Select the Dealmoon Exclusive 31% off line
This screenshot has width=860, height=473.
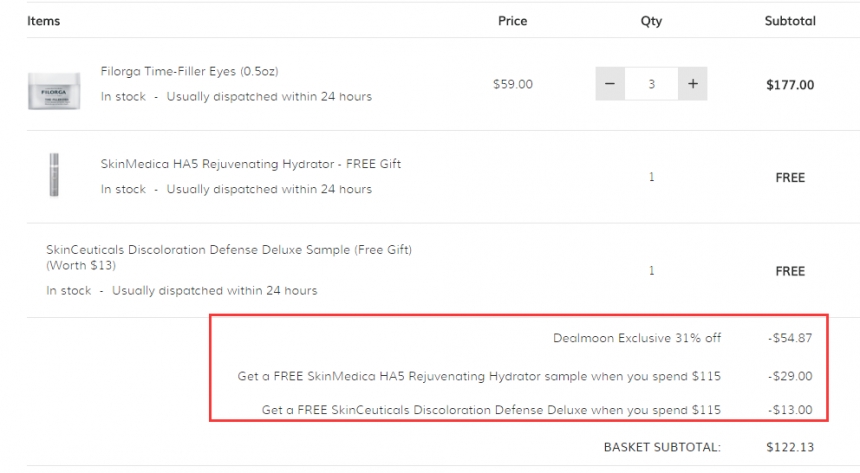636,338
